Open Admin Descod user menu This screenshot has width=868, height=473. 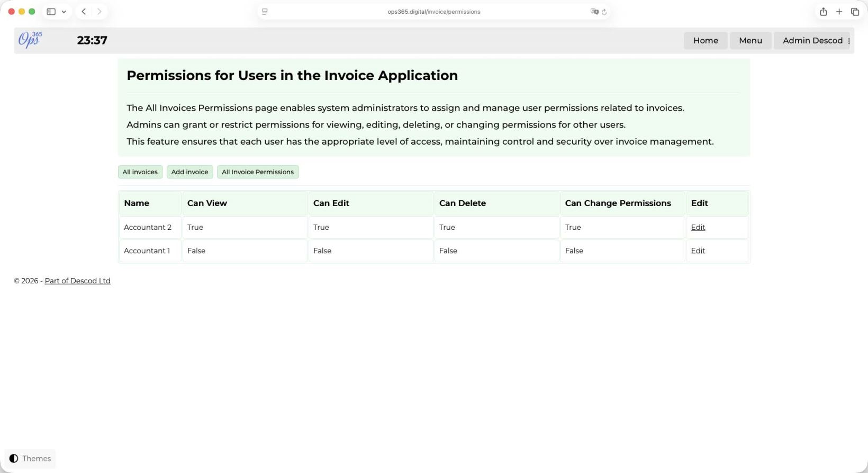(812, 40)
